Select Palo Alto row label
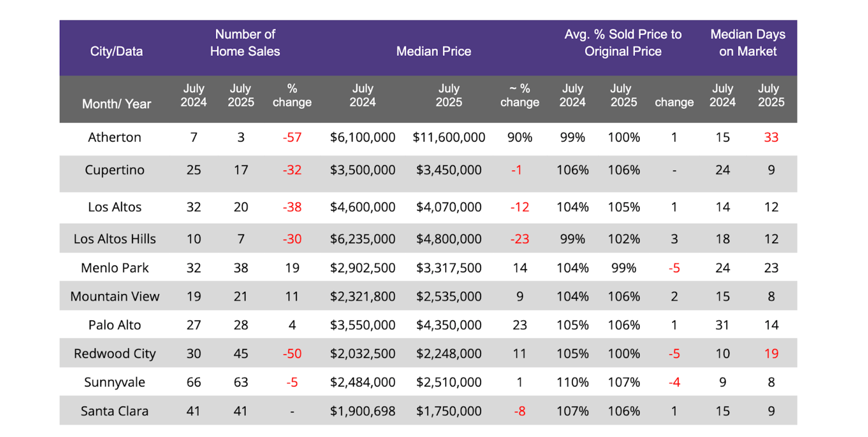868x437 pixels. (114, 325)
